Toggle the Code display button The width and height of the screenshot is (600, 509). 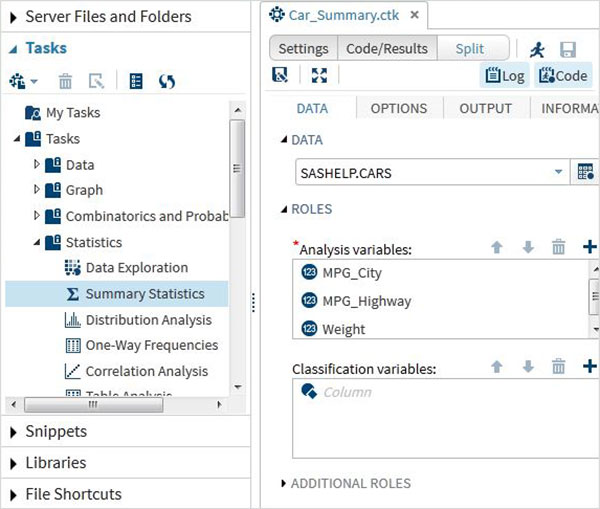click(562, 75)
